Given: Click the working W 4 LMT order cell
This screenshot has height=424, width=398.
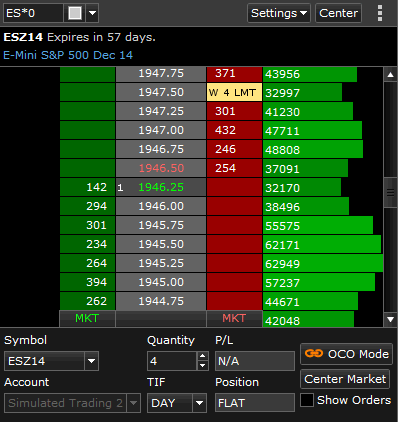Looking at the screenshot, I should 234,92.
